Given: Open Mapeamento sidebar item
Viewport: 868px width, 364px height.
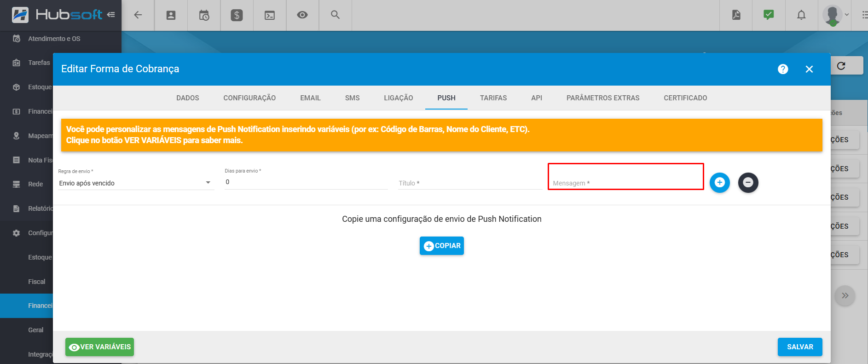Looking at the screenshot, I should pyautogui.click(x=32, y=136).
